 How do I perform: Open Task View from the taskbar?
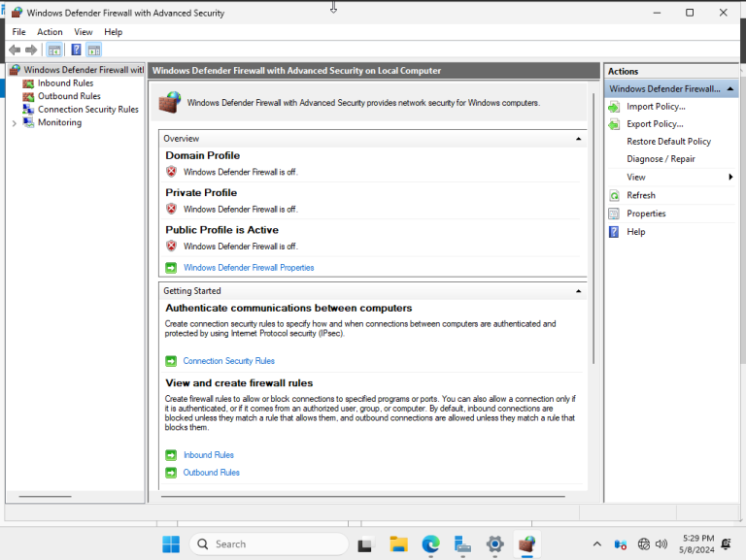click(x=365, y=544)
